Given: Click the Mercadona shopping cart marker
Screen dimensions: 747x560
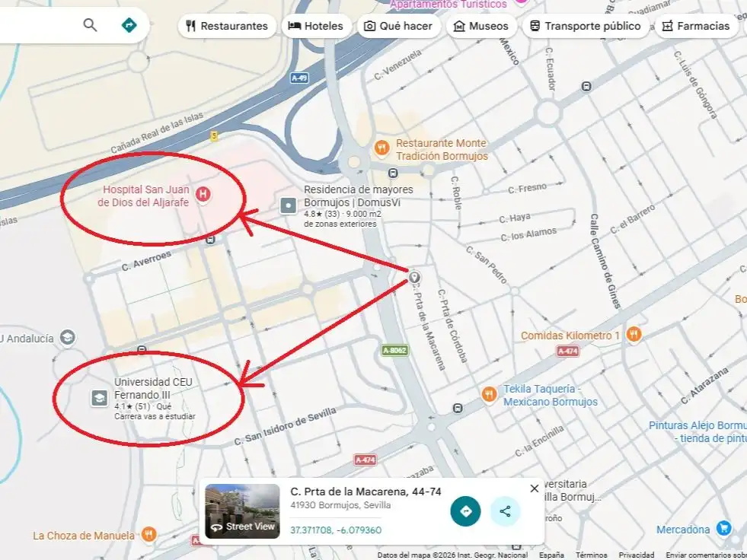Looking at the screenshot, I should tap(723, 528).
